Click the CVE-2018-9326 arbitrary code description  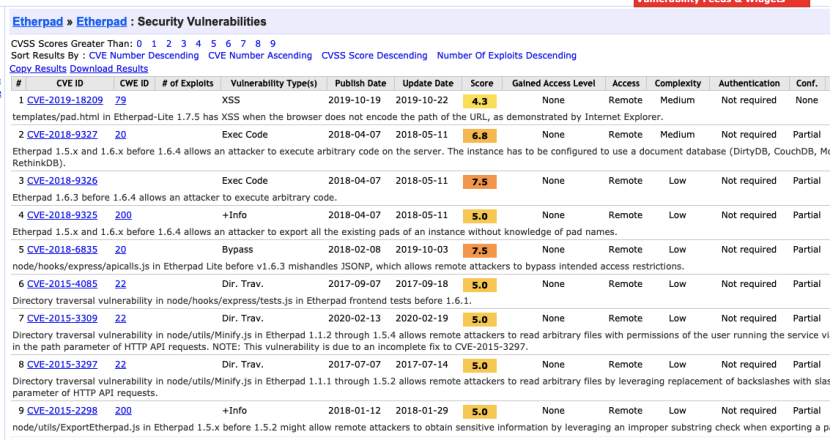(x=175, y=197)
